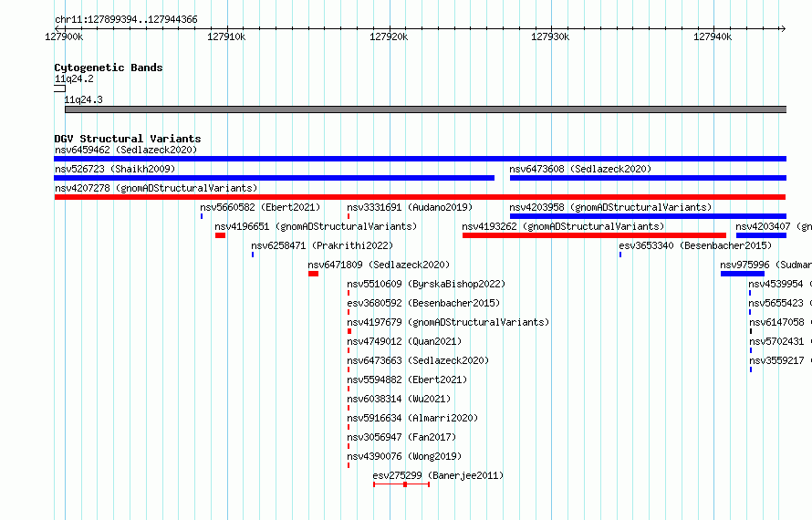This screenshot has height=520, width=812.
Task: Click the nsv4203958 gnomAD variant label
Action: (610, 207)
